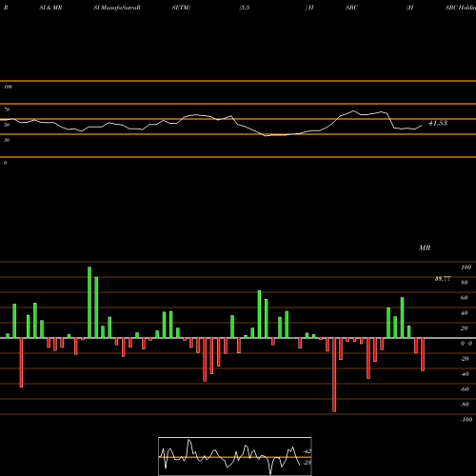Screen dimensions: 476x476
Task: Click the MR axis label -60
Action: (465, 389)
